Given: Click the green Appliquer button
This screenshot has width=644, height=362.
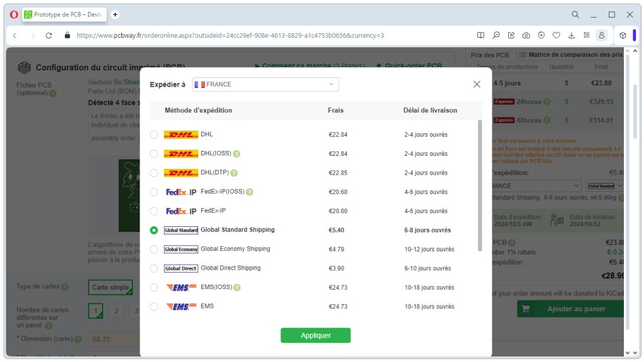Looking at the screenshot, I should click(x=316, y=336).
